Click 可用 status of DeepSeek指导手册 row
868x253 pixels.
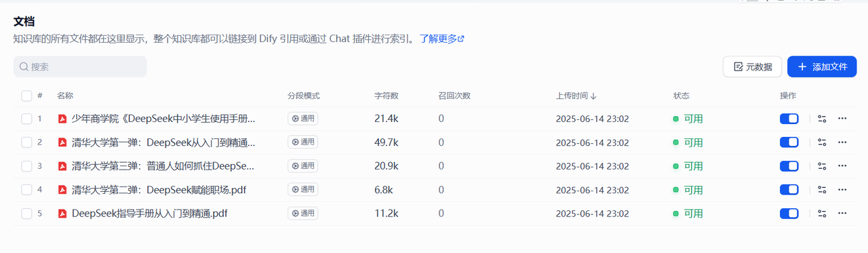point(688,214)
